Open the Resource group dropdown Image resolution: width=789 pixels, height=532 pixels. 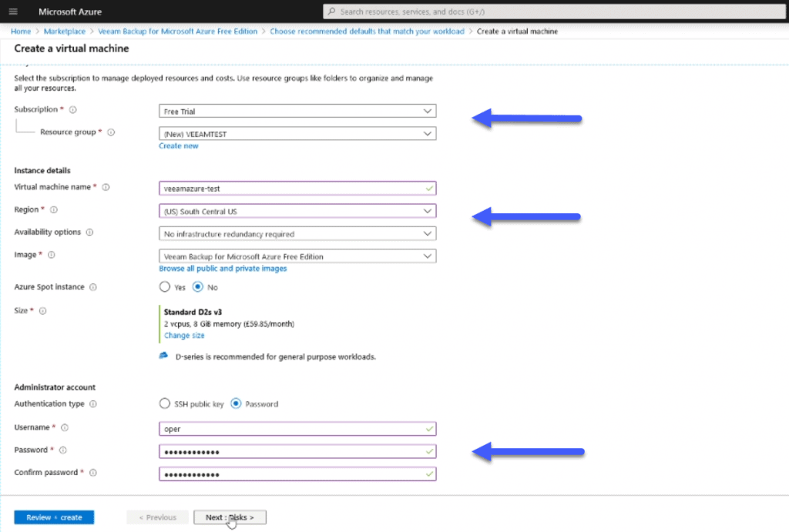[x=297, y=134]
